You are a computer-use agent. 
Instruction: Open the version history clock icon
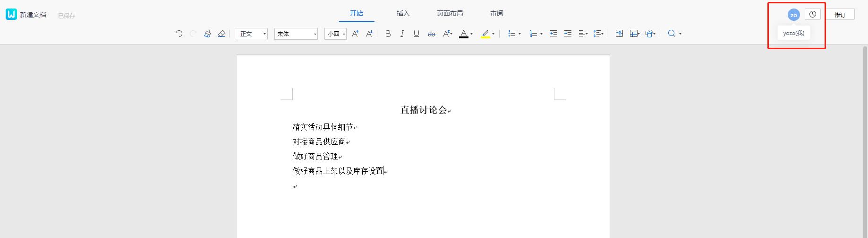[813, 14]
